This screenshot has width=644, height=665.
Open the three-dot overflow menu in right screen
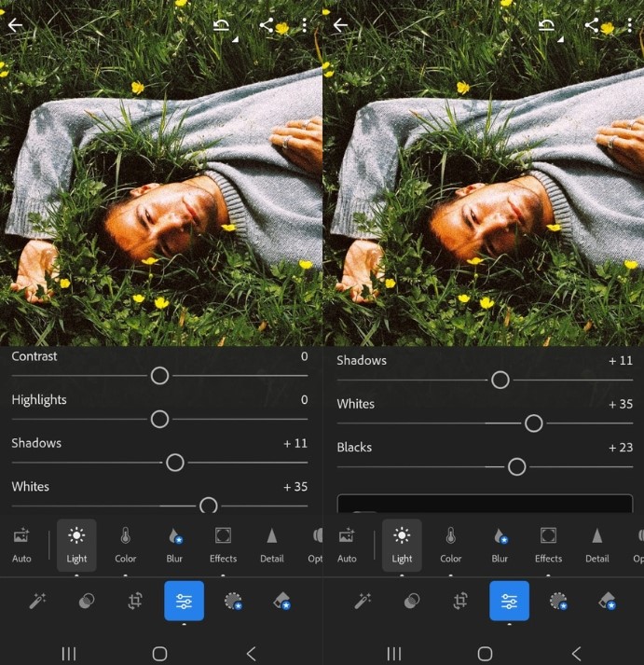(630, 25)
